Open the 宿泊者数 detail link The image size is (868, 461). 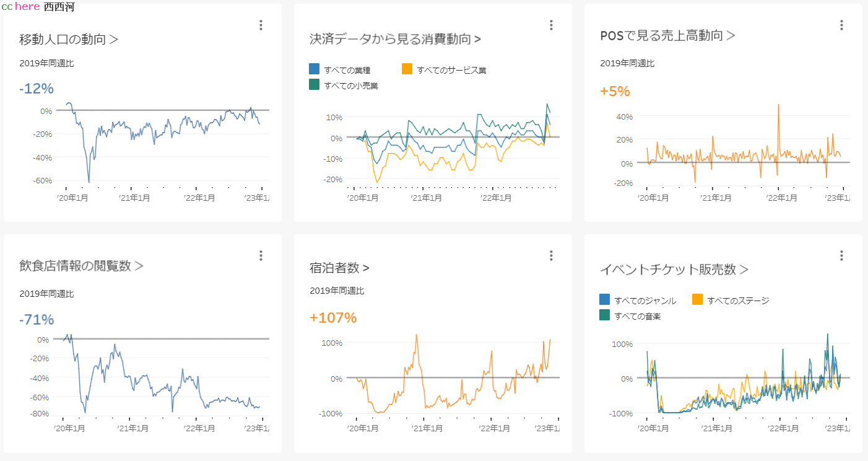[x=339, y=268]
